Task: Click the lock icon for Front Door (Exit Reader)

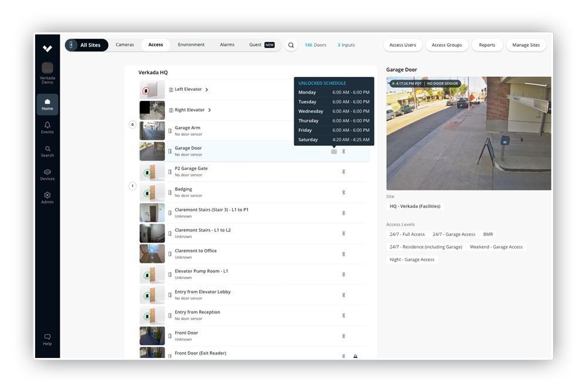Action: coord(356,356)
